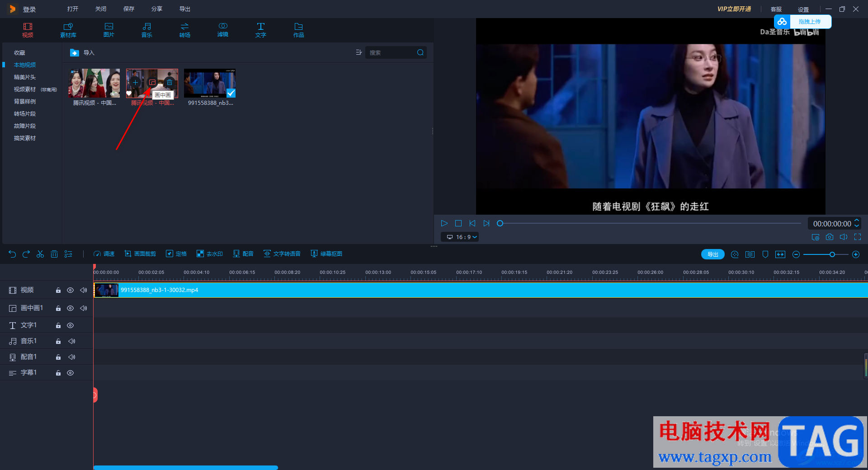868x470 pixels.
Task: Click the preview playback progress slider
Action: 650,223
